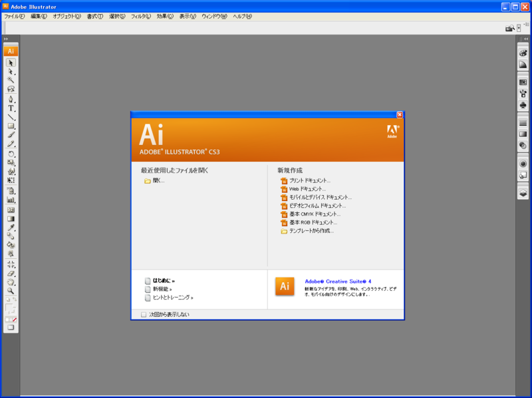Select the Direct Selection tool
532x398 pixels.
coord(11,72)
